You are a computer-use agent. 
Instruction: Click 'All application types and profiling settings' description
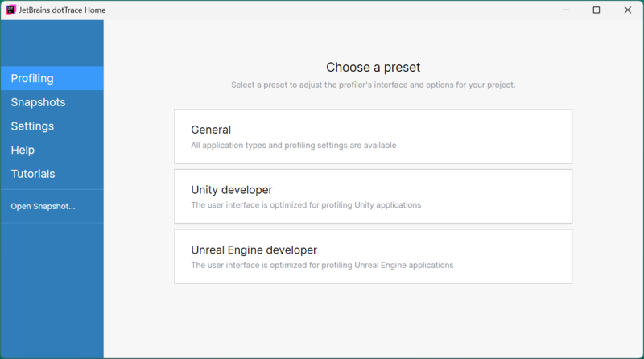click(294, 146)
